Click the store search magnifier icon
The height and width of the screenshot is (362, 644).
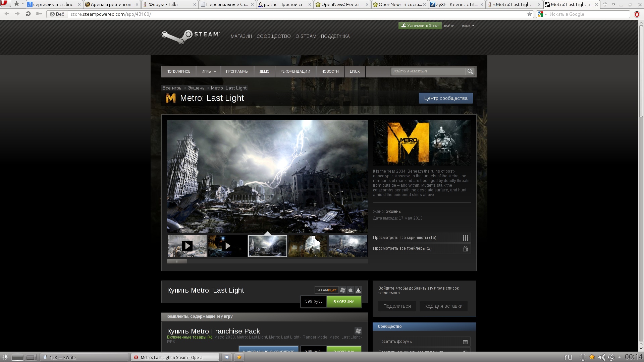[x=470, y=71]
